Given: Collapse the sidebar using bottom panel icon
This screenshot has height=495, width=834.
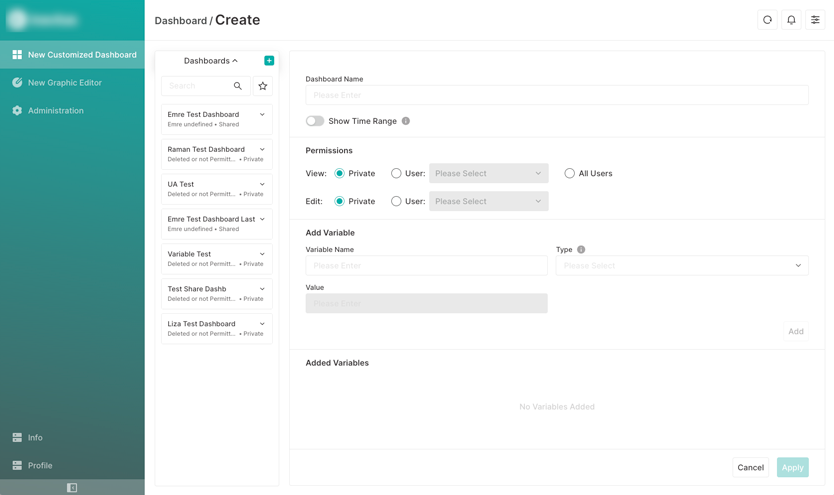Looking at the screenshot, I should (x=72, y=488).
